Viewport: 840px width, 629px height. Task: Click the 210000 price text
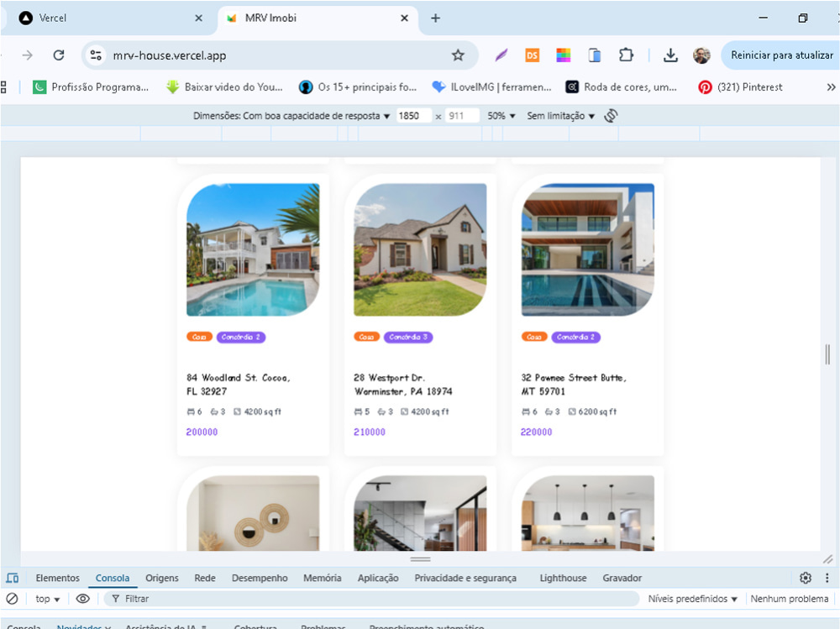point(369,432)
